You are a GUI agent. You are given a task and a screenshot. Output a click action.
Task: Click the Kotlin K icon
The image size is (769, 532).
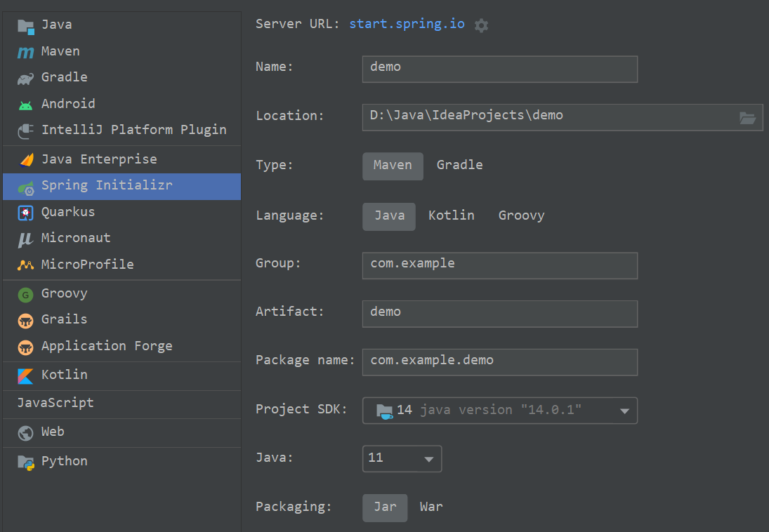pyautogui.click(x=25, y=376)
